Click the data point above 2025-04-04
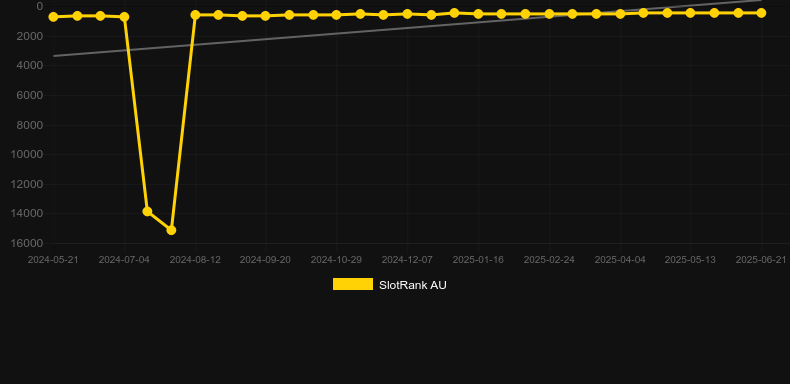The width and height of the screenshot is (790, 384). pos(620,14)
